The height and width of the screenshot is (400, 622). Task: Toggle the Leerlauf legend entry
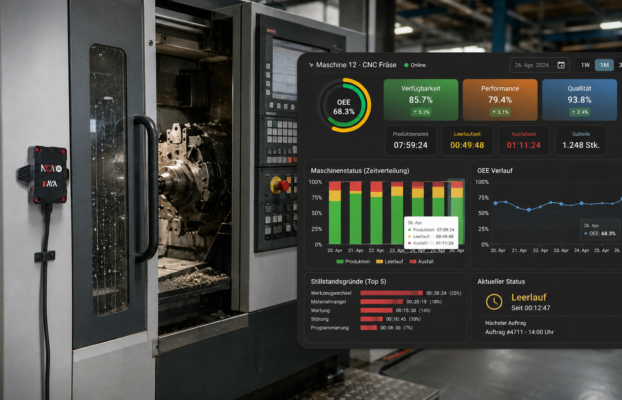pos(390,262)
